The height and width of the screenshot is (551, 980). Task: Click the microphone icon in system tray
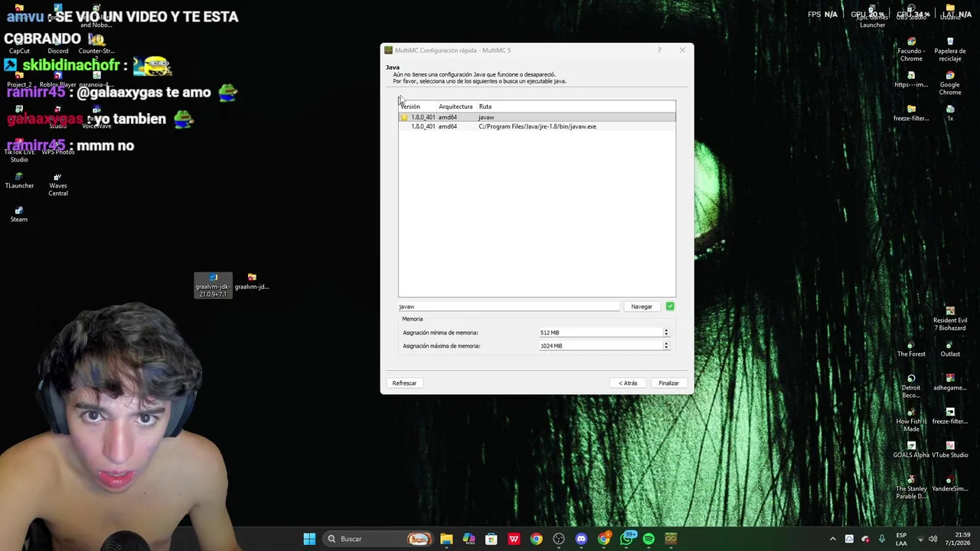click(882, 539)
